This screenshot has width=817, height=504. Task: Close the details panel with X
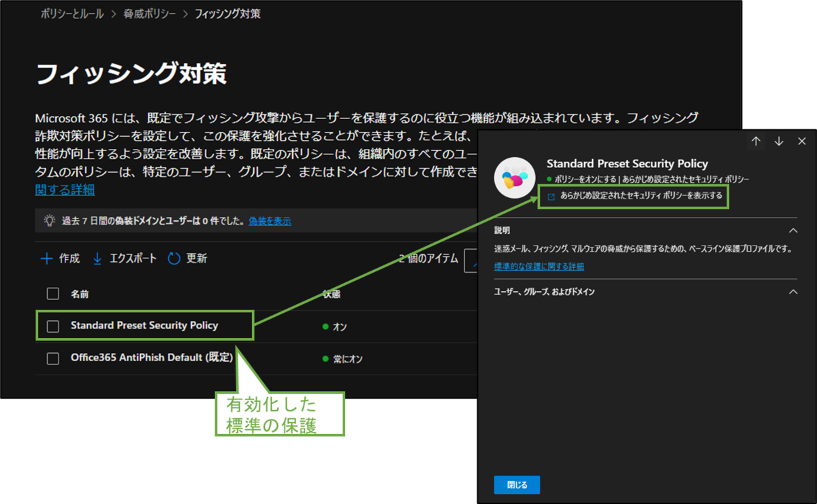click(x=801, y=141)
